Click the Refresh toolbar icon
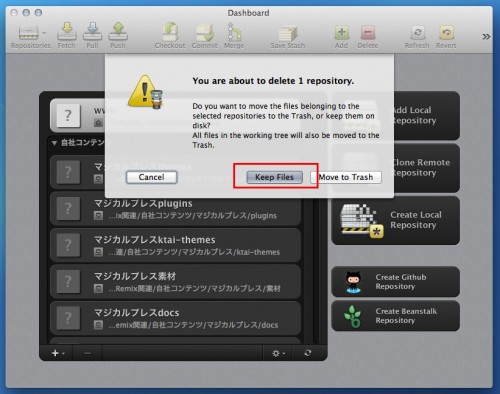Viewport: 500px width, 394px height. pyautogui.click(x=417, y=33)
